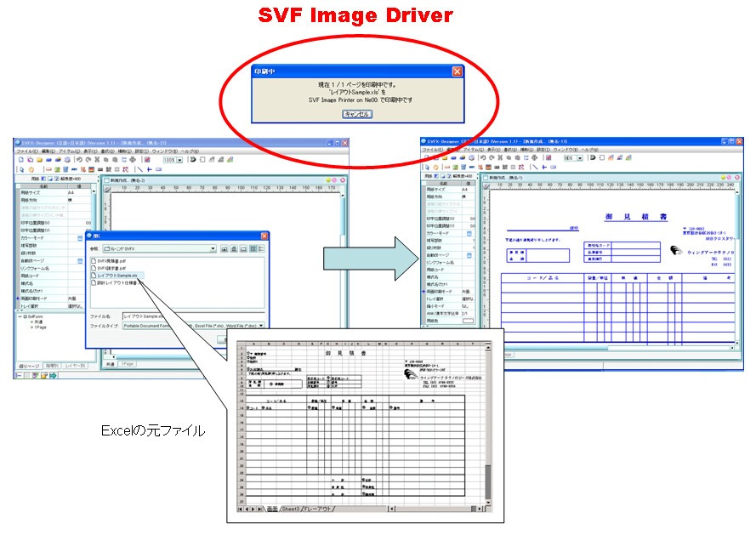756x535 pixels.
Task: Click the scissors Cut icon in left Designer toolbar
Action: [x=97, y=160]
